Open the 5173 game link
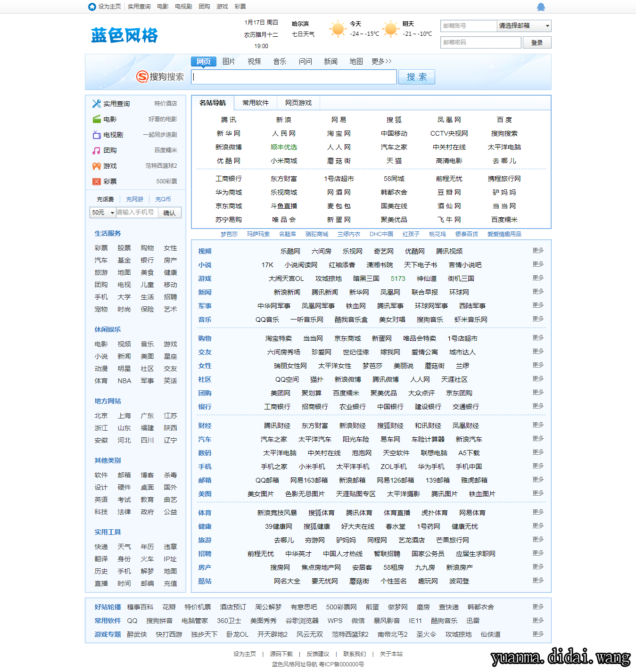Screen dimensions: 636x672 pyautogui.click(x=398, y=279)
